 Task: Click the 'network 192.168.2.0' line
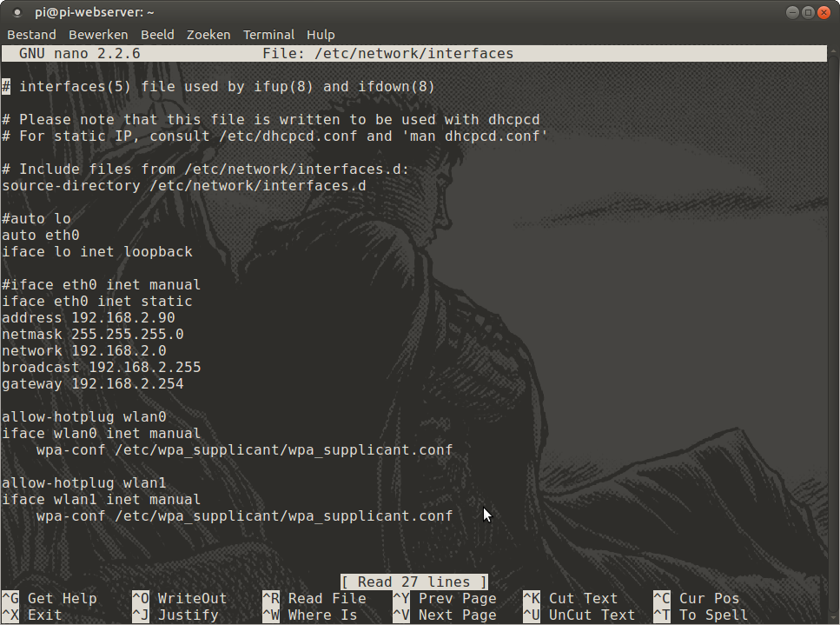coord(84,351)
